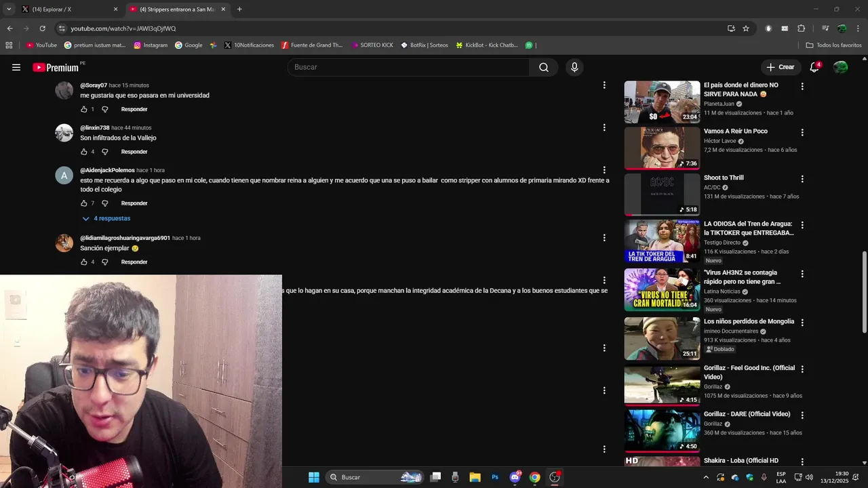Dislike the comment by @lidiamilagroshuaringavarga6901
Viewport: 868px width, 488px height.
coord(105,262)
